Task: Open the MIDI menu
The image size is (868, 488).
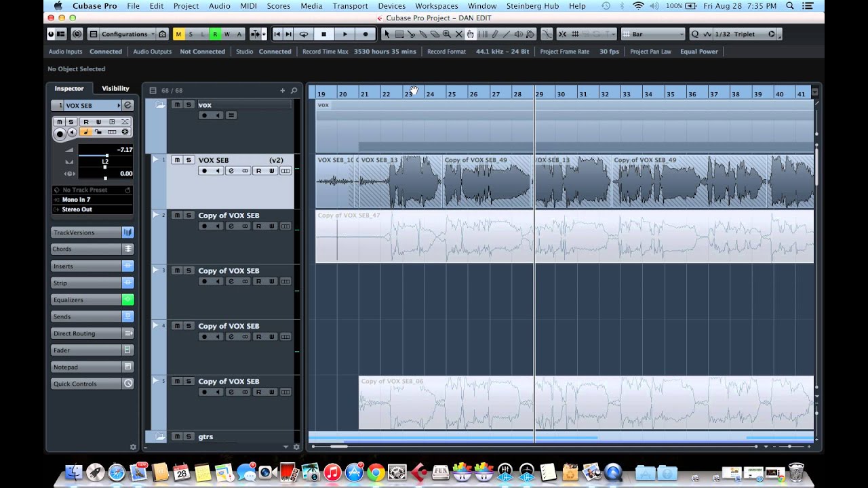Action: (x=250, y=6)
